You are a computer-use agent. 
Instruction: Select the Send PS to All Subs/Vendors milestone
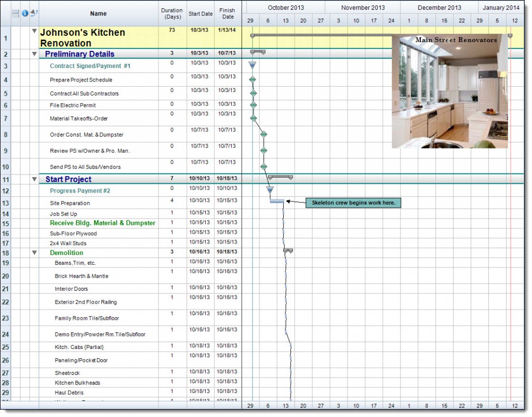264,166
